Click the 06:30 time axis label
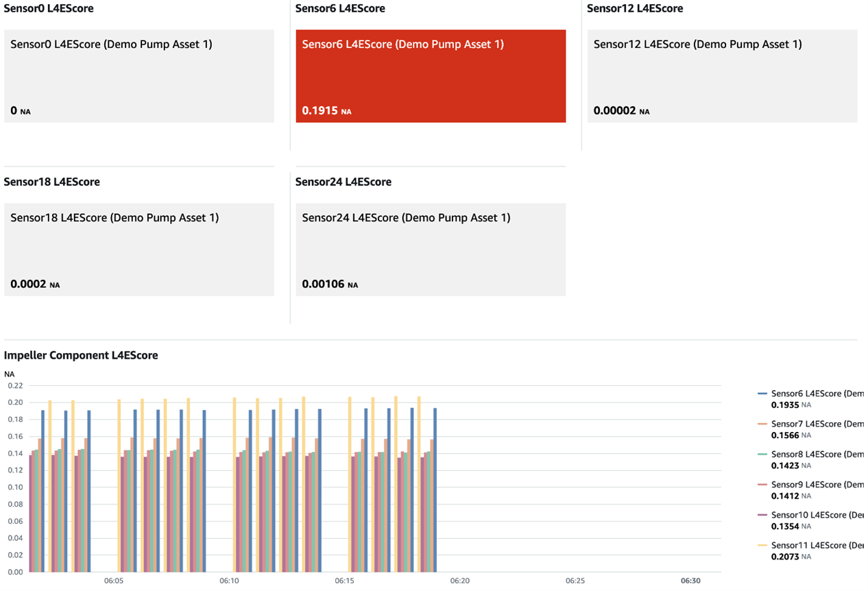 [690, 580]
